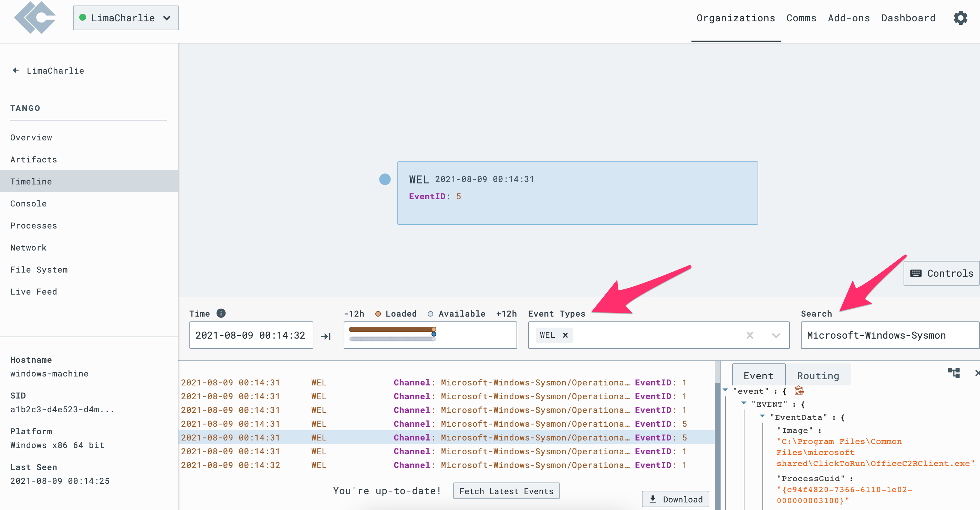Jump to latest time arrow icon
This screenshot has width=980, height=510.
326,336
